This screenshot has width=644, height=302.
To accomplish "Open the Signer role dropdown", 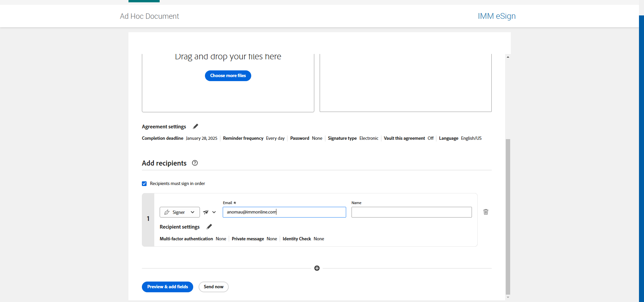I will [x=192, y=212].
